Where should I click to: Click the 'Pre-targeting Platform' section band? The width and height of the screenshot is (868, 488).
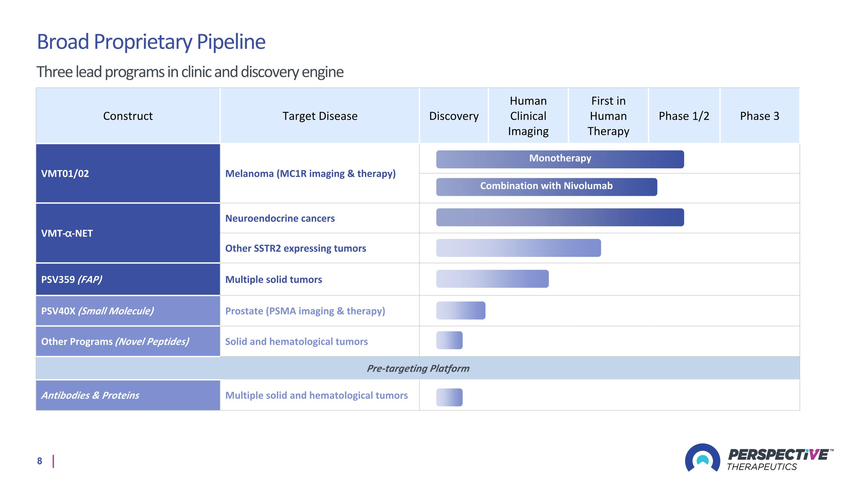pyautogui.click(x=418, y=368)
